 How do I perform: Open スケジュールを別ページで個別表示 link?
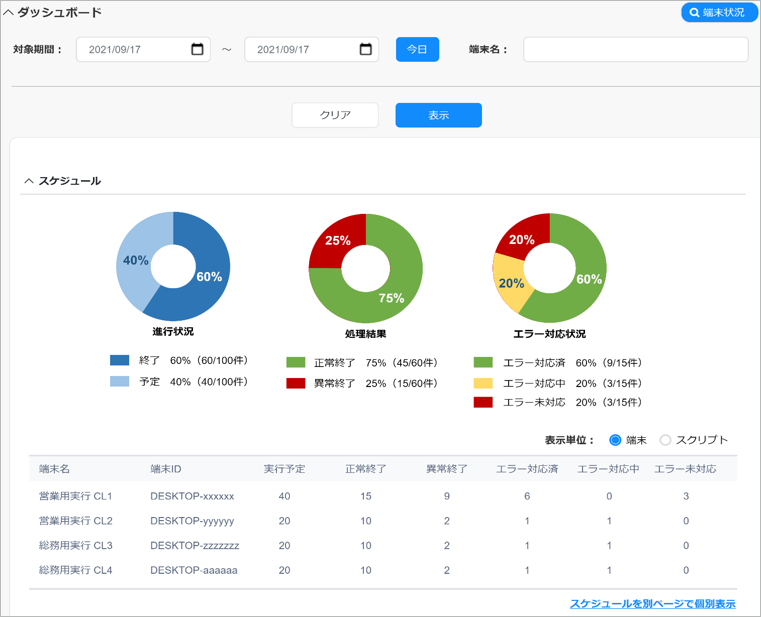pyautogui.click(x=653, y=604)
